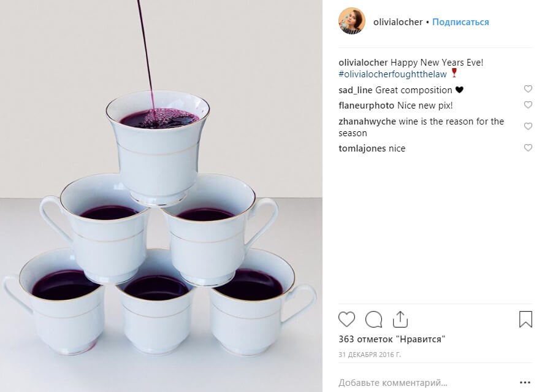Save the post with the bookmark icon
This screenshot has height=392, width=542.
[x=525, y=320]
